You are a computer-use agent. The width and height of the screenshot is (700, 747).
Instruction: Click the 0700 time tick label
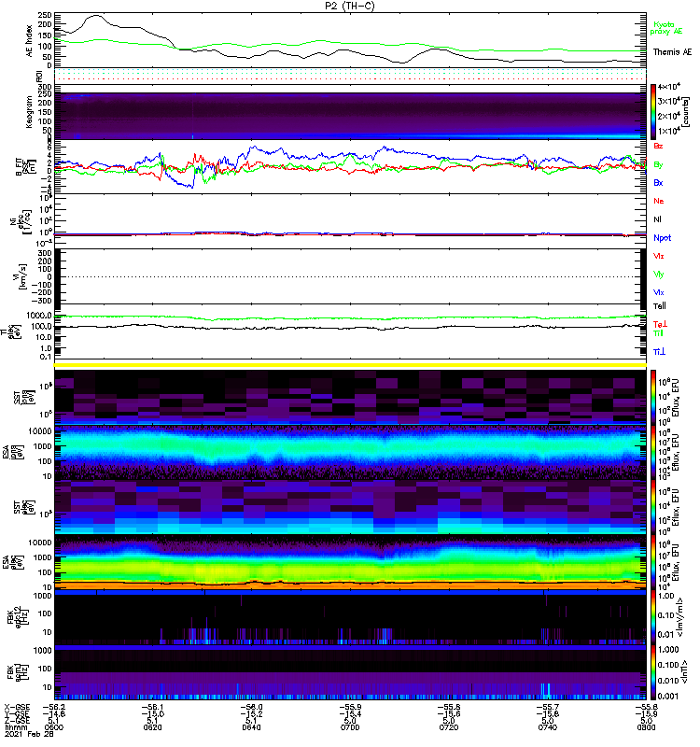tap(350, 727)
